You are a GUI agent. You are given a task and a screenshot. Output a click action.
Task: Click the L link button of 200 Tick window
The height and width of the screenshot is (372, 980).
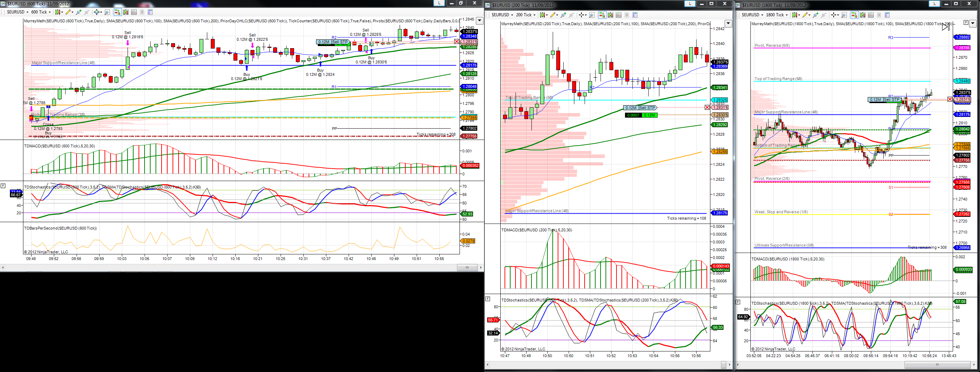pyautogui.click(x=690, y=4)
